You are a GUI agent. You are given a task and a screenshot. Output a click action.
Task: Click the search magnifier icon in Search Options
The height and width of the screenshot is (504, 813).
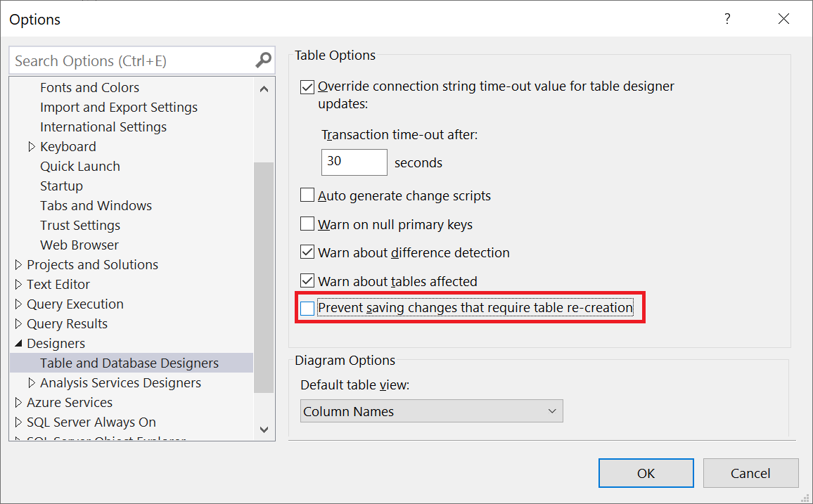[x=263, y=60]
